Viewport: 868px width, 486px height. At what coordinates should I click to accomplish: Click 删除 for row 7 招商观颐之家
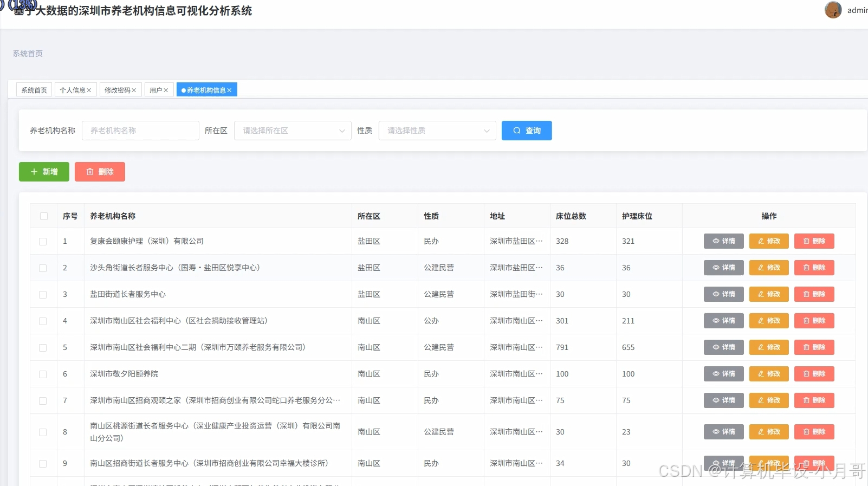click(814, 400)
